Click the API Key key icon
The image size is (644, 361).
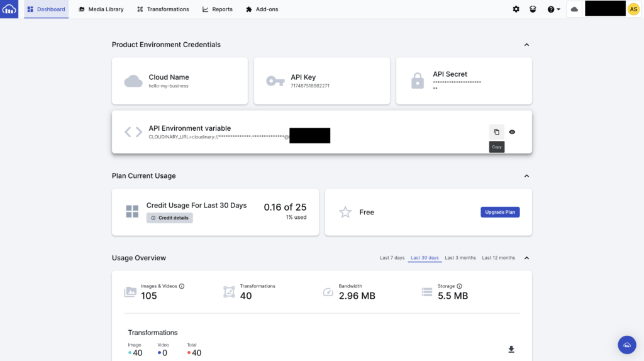pyautogui.click(x=275, y=81)
